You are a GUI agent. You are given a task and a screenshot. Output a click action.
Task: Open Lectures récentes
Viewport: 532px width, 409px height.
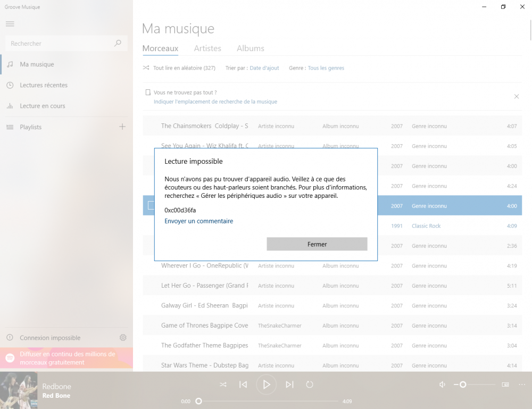click(66, 85)
